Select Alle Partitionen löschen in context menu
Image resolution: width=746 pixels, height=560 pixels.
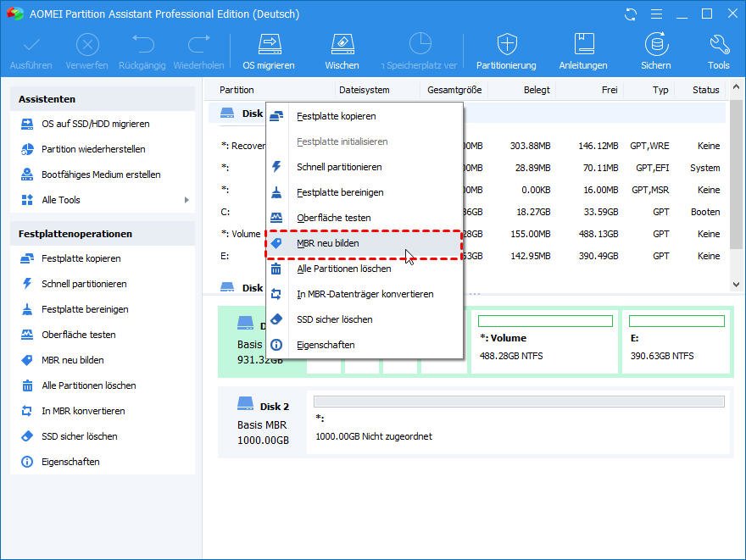click(x=343, y=269)
